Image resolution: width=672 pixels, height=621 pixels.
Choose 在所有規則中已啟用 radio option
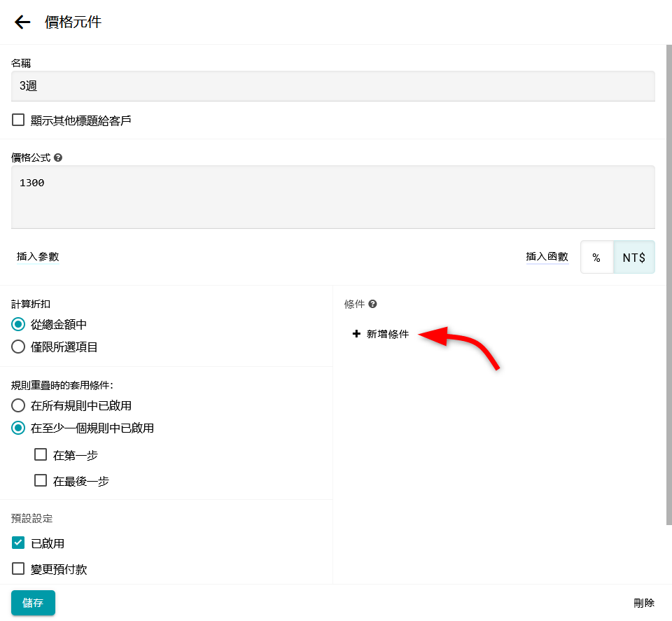19,405
